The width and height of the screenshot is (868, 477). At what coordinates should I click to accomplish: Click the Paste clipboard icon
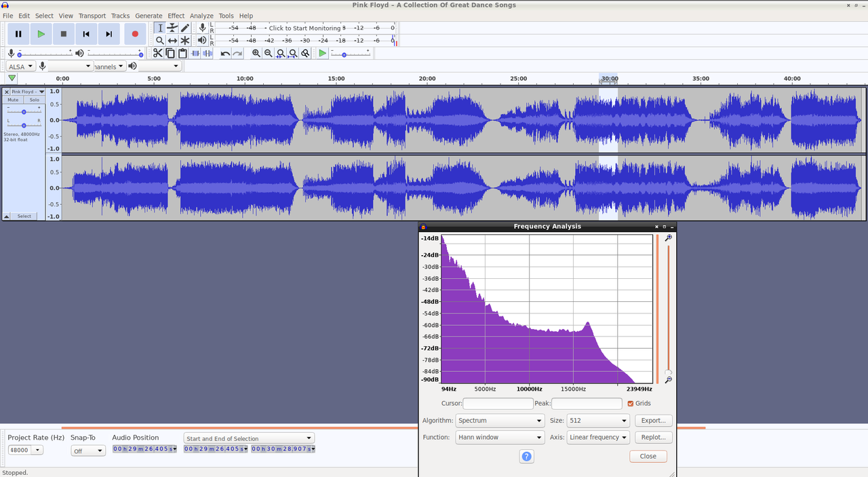(x=182, y=54)
